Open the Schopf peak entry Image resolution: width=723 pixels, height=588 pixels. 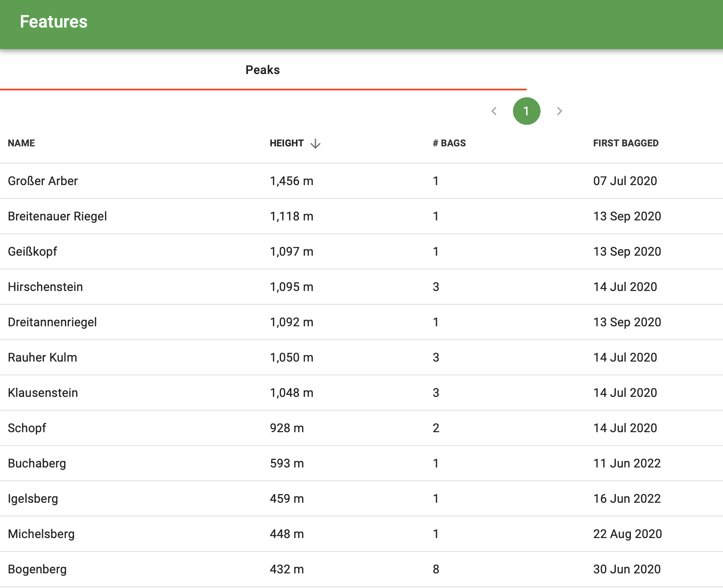tap(27, 428)
